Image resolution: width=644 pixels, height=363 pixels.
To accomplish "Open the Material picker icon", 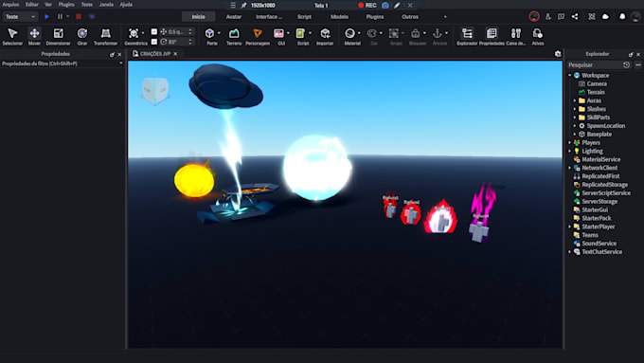I will point(349,33).
